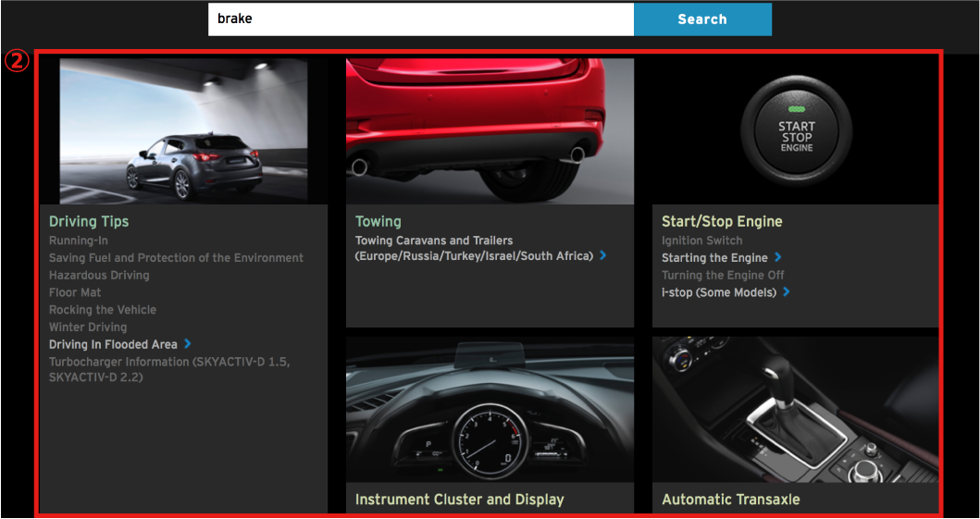Click the arrow icon beside i-stop (Some Models)
This screenshot has width=980, height=519.
(x=786, y=292)
